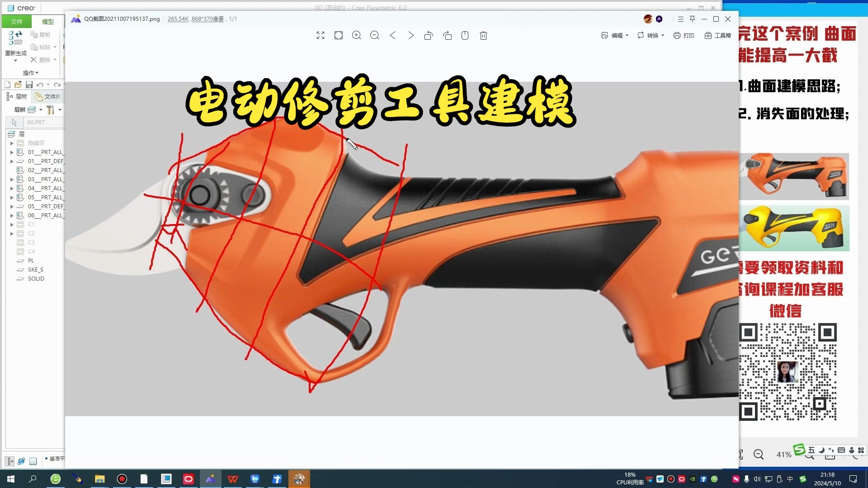This screenshot has height=488, width=868.
Task: Click the yellow shears thumbnail in right window
Action: pyautogui.click(x=794, y=228)
